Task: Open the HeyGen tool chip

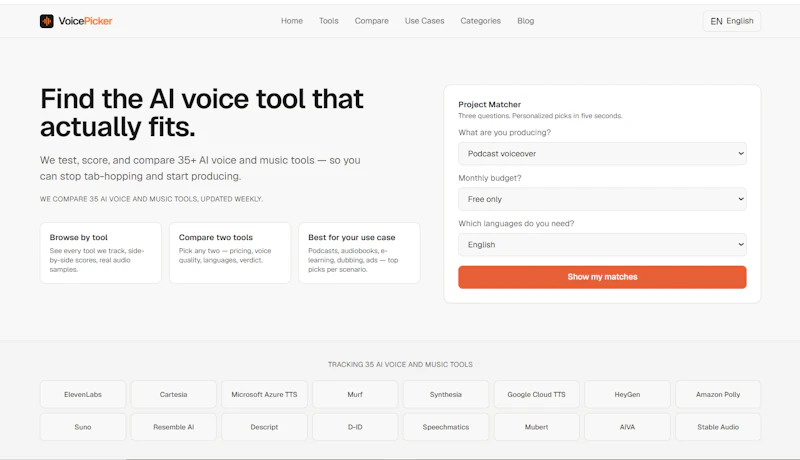Action: (627, 394)
